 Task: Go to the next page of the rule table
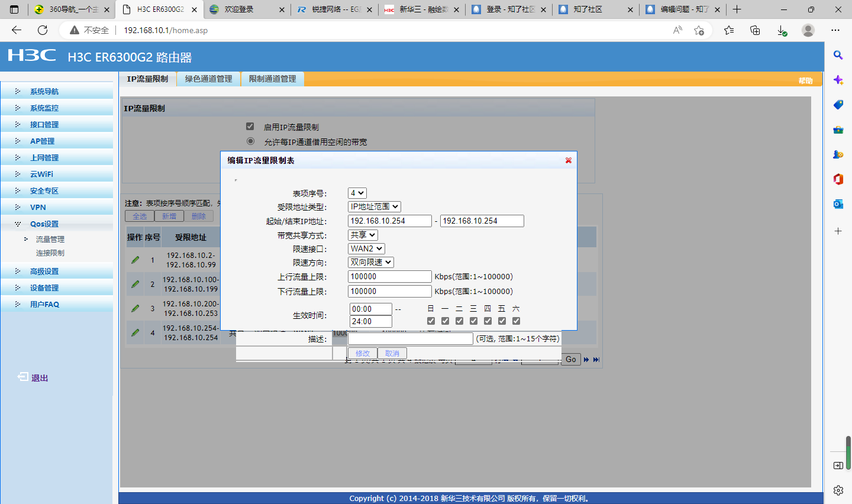tap(586, 360)
